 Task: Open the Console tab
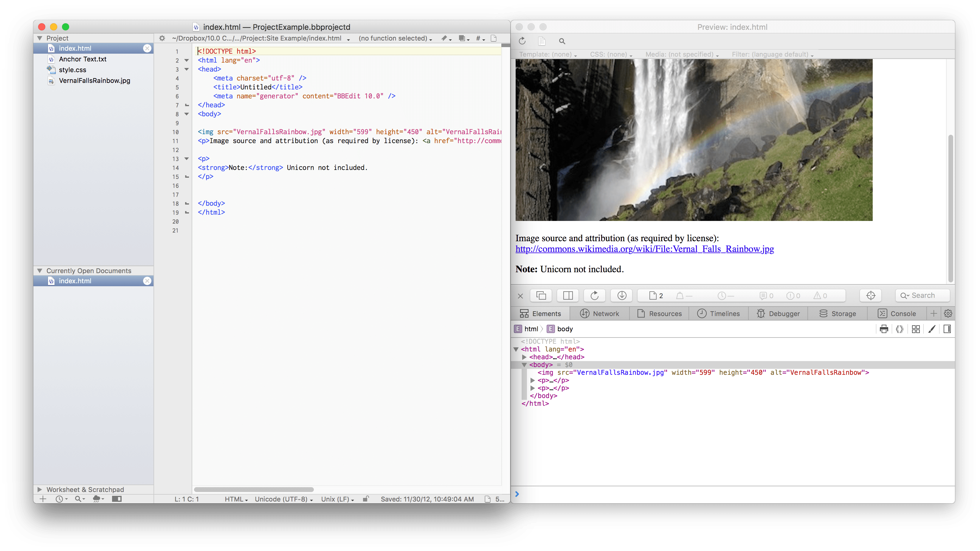coord(897,314)
